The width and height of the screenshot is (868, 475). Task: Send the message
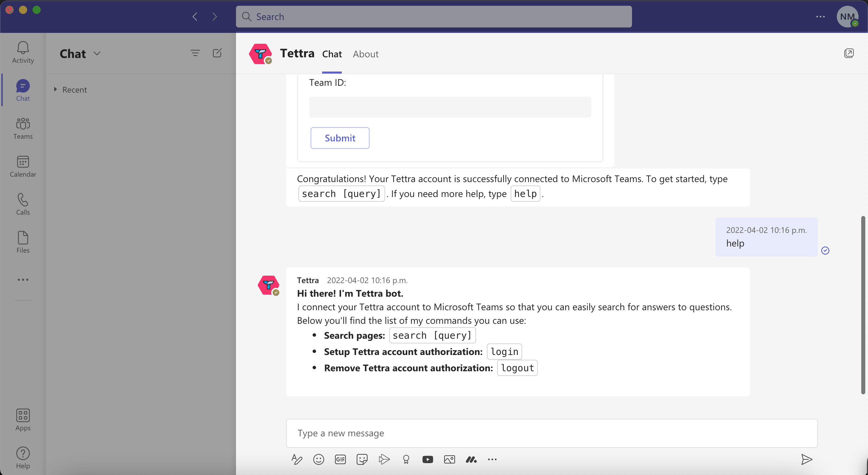[x=807, y=459]
